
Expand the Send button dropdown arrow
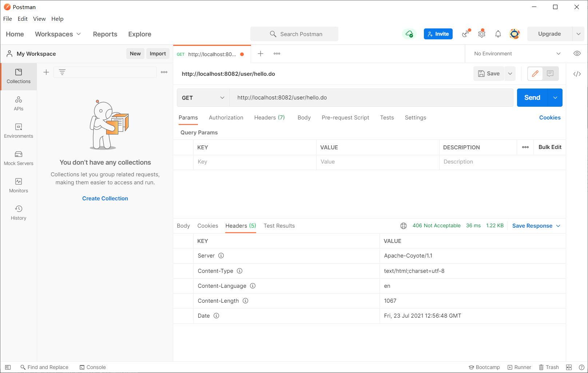(x=555, y=98)
